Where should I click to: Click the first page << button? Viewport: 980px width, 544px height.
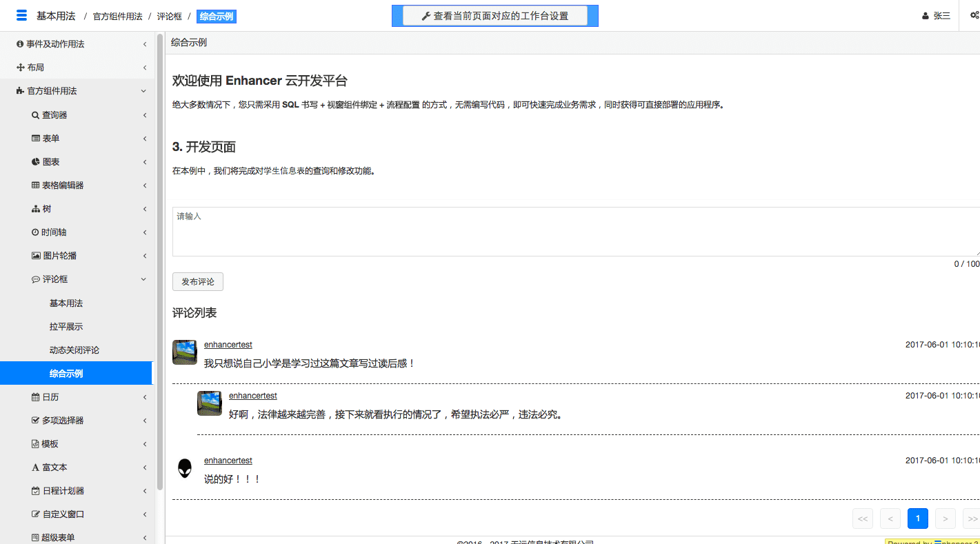pyautogui.click(x=863, y=518)
